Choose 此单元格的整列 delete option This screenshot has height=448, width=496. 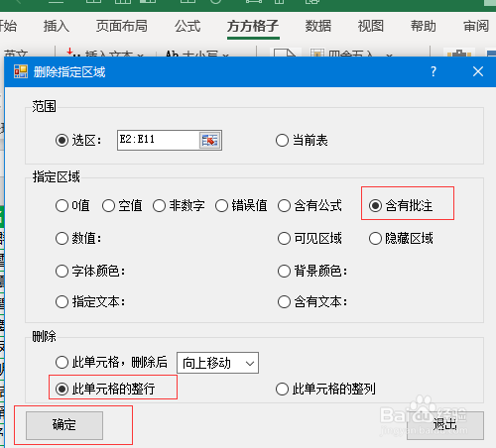pos(282,389)
